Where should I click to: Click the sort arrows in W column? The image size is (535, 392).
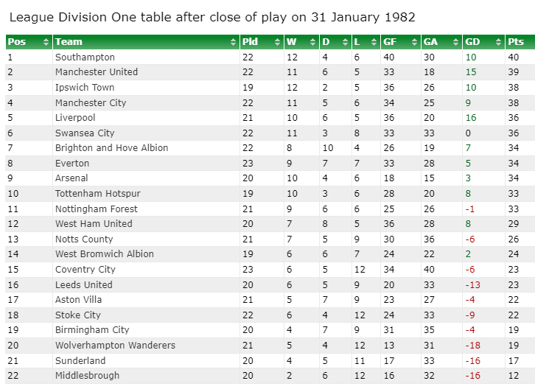[x=312, y=42]
